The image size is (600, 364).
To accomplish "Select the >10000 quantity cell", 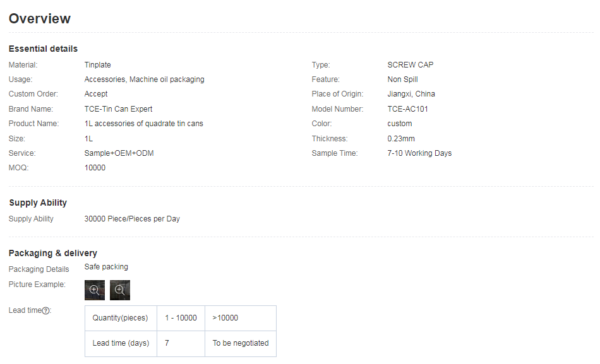I will (x=225, y=318).
